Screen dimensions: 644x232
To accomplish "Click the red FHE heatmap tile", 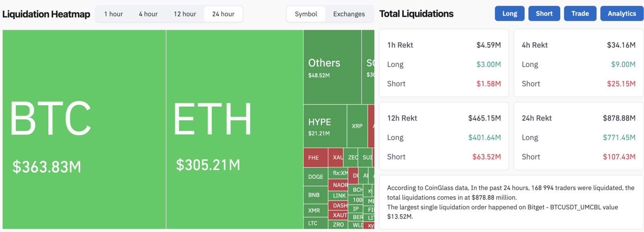I will click(315, 158).
